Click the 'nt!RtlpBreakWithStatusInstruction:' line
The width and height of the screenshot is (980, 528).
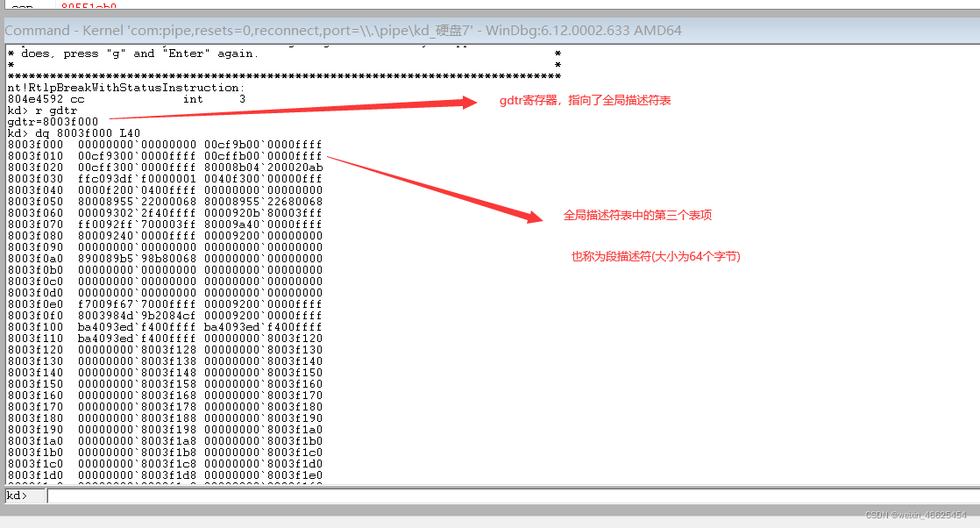click(x=125, y=88)
